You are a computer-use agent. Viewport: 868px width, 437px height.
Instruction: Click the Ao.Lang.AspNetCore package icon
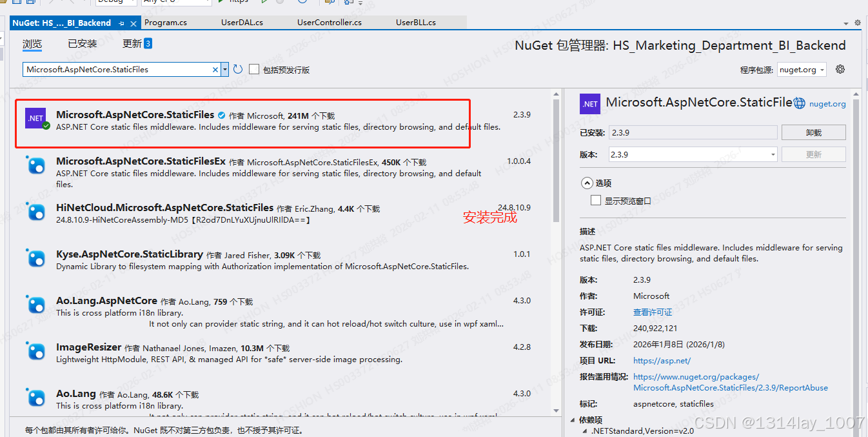click(x=36, y=305)
